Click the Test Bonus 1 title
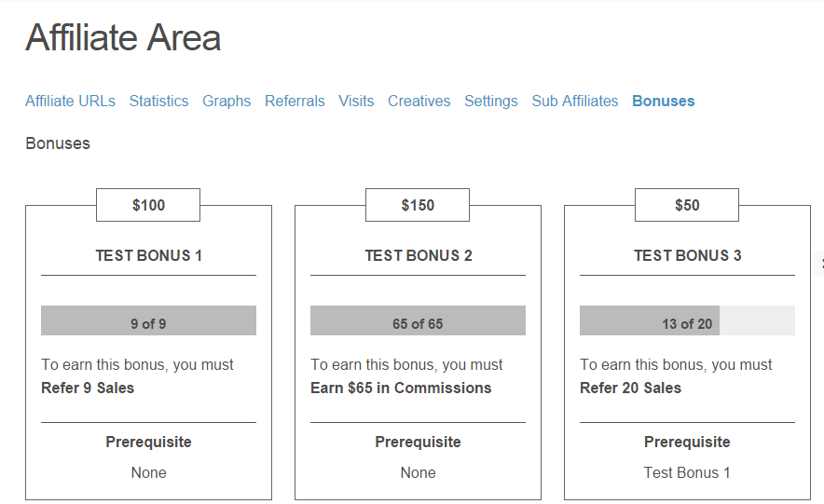This screenshot has width=824, height=504. [148, 255]
